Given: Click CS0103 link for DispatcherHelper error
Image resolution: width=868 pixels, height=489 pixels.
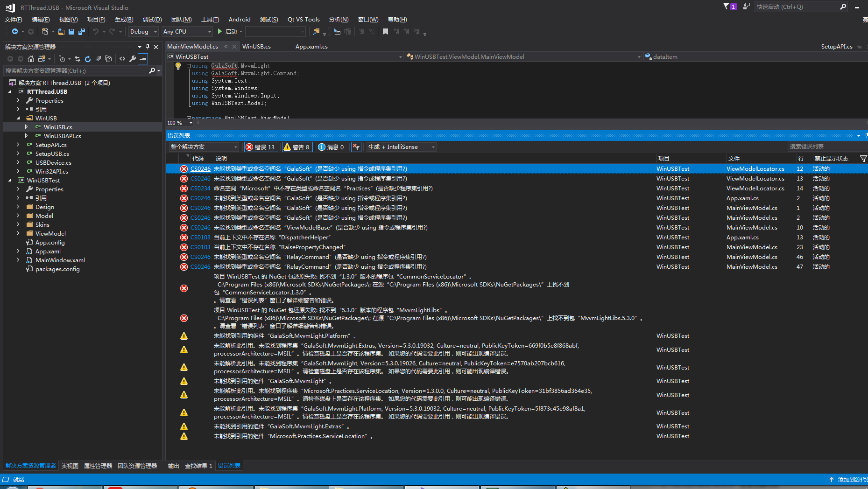Looking at the screenshot, I should 200,238.
